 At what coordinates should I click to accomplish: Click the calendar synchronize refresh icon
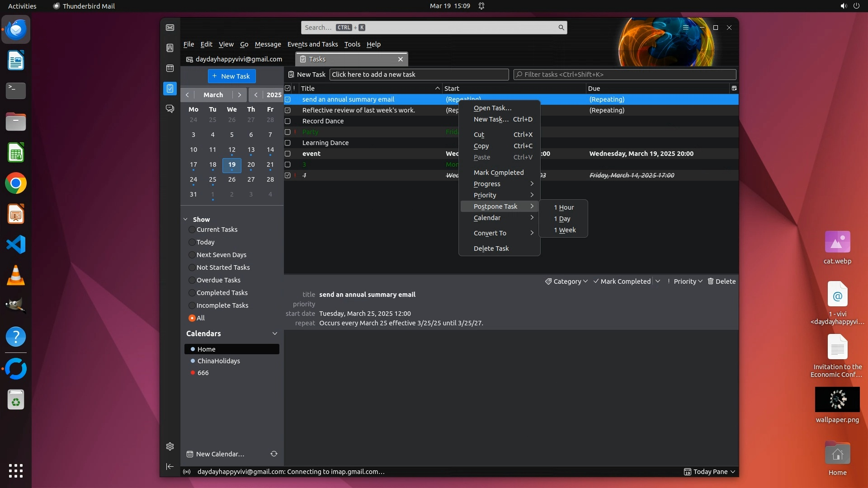274,454
